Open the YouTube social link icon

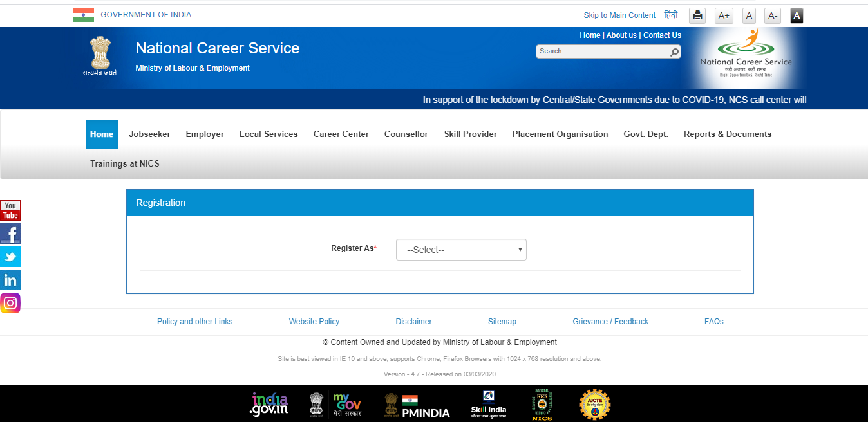pos(10,210)
